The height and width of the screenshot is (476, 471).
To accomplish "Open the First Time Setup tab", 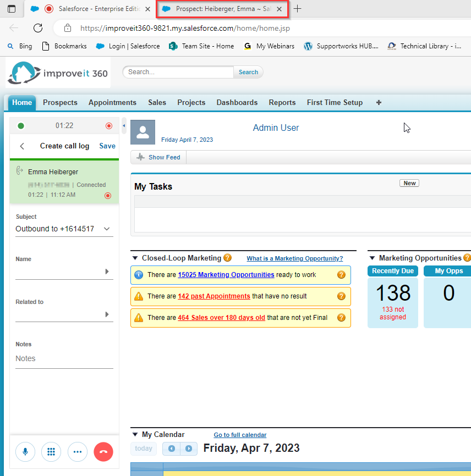I will 335,103.
